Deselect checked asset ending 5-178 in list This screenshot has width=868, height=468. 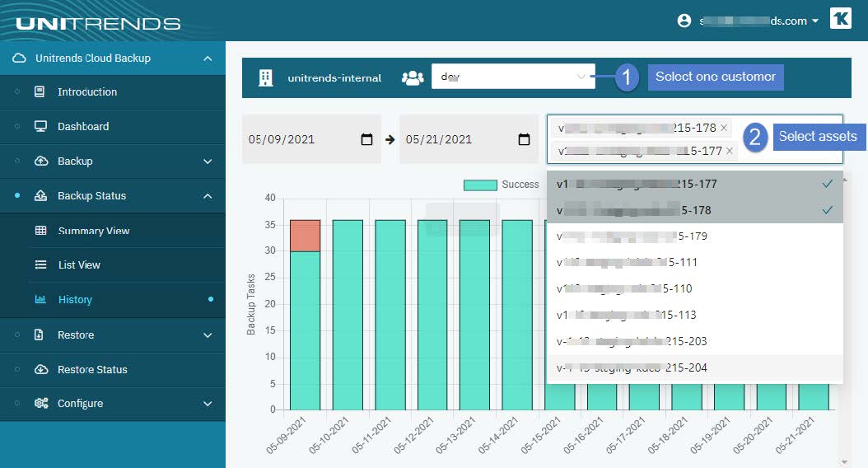695,210
